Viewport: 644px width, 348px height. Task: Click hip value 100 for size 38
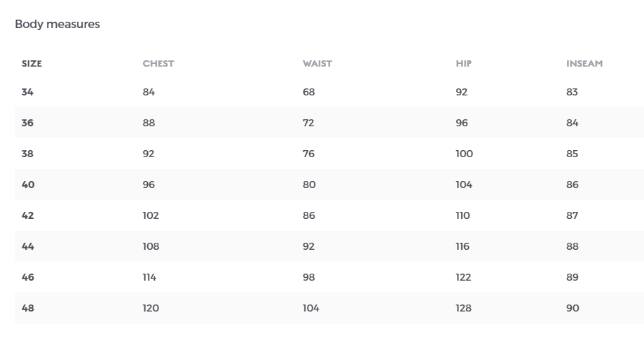[464, 154]
